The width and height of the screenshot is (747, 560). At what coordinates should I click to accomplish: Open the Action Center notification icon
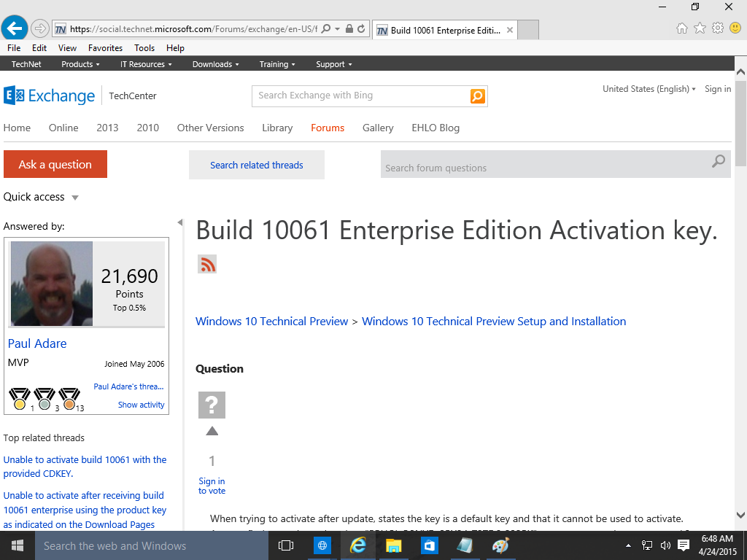tap(684, 545)
